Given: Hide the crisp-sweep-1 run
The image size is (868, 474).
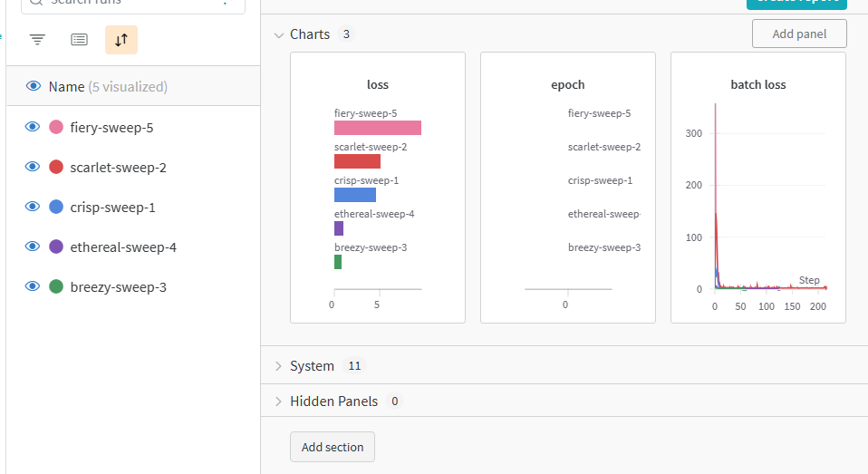Looking at the screenshot, I should pos(33,208).
